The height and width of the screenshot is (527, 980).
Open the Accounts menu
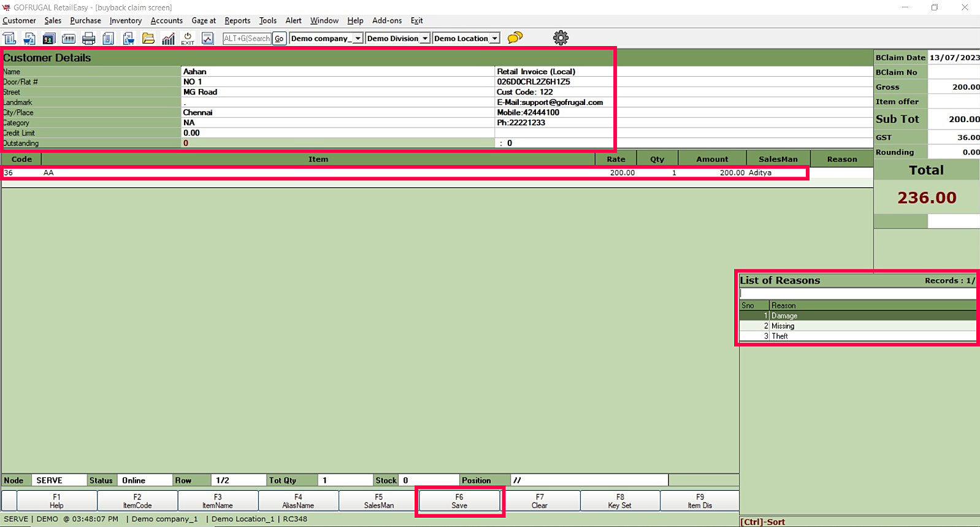point(167,21)
